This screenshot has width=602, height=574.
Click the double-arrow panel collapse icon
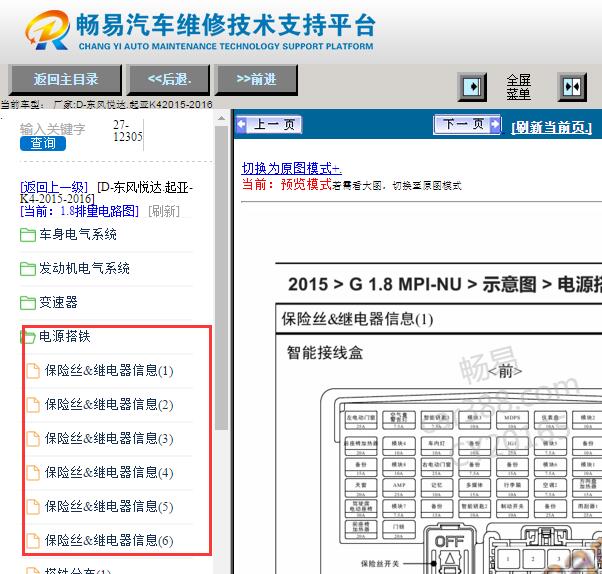click(572, 87)
